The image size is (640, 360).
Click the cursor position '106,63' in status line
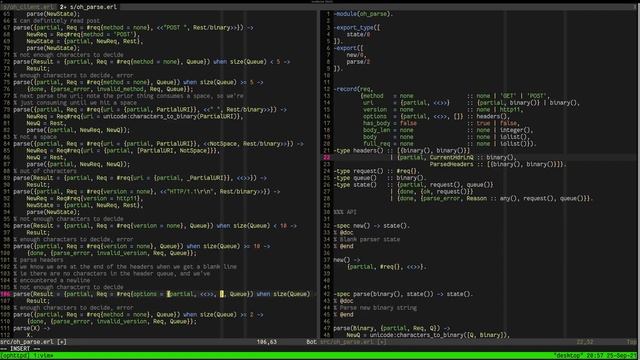point(267,342)
